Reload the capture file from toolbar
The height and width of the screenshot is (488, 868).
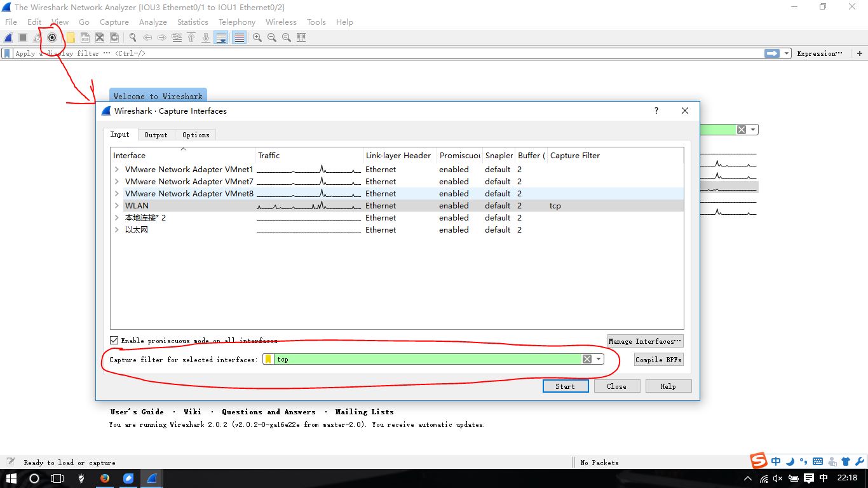[114, 37]
